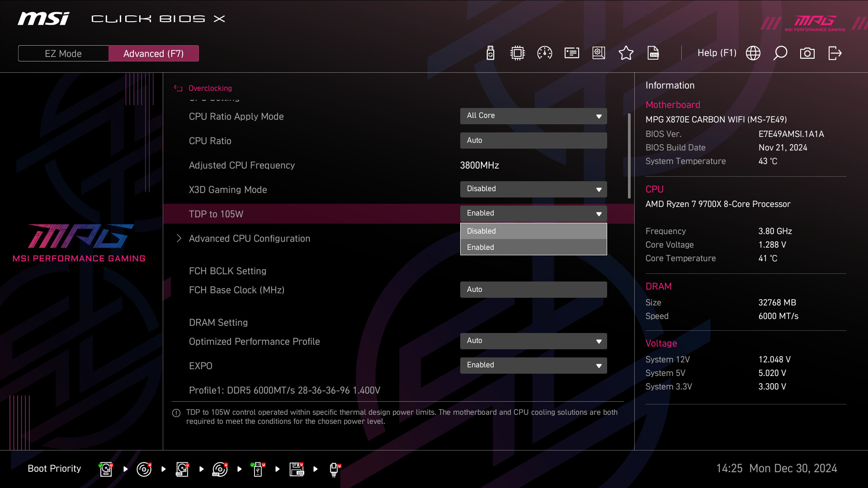Viewport: 868px width, 488px height.
Task: Click the settings list vertical scrollbar
Action: (x=629, y=156)
